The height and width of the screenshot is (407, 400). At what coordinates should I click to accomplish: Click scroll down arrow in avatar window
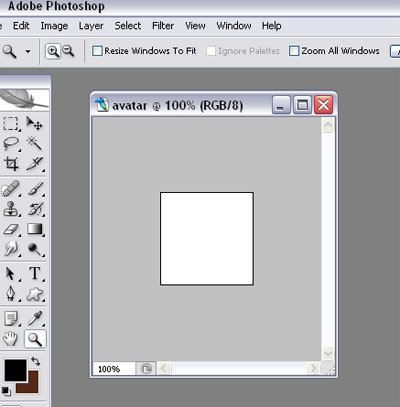click(x=328, y=353)
